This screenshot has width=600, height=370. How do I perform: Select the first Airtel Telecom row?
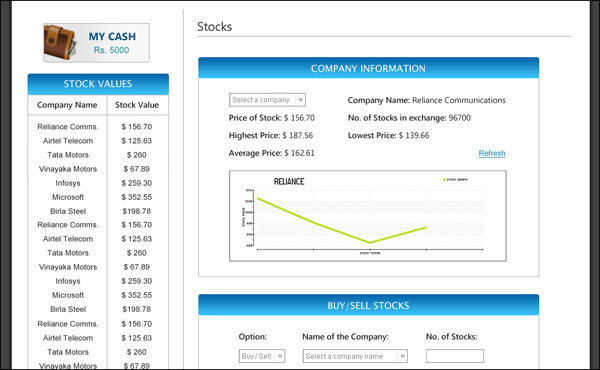98,141
